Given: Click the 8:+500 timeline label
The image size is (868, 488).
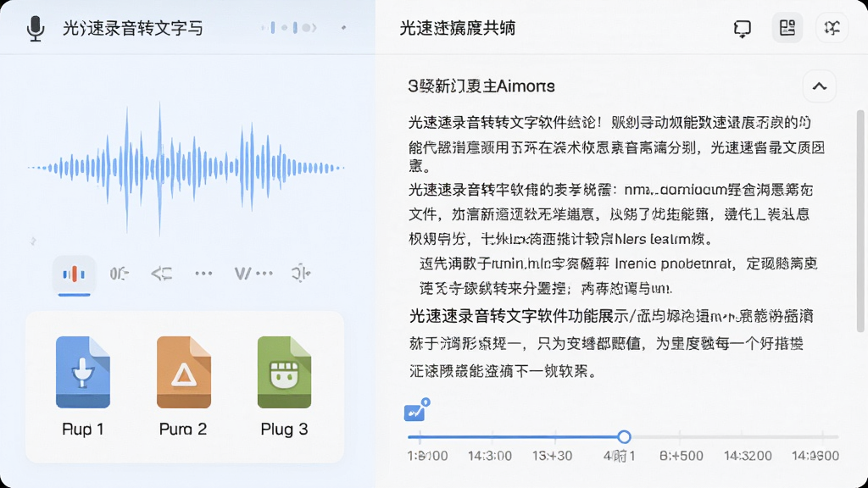Looking at the screenshot, I should 682,456.
